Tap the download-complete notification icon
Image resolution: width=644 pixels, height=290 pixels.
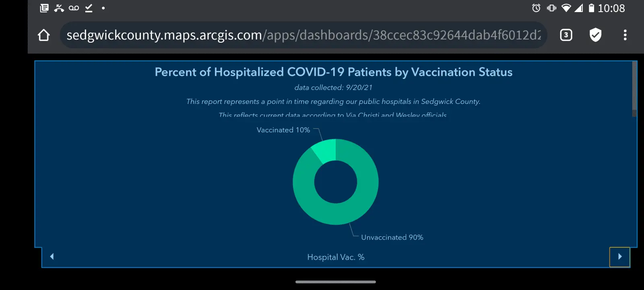[x=89, y=8]
